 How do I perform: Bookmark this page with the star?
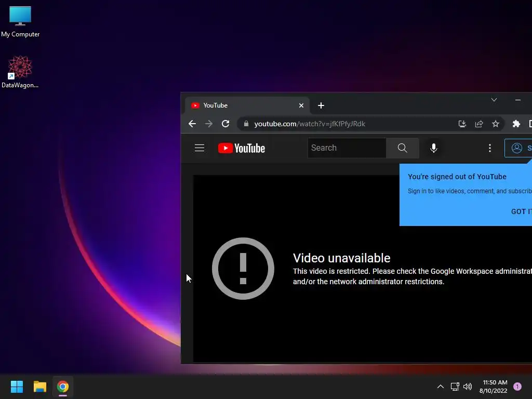pyautogui.click(x=495, y=124)
